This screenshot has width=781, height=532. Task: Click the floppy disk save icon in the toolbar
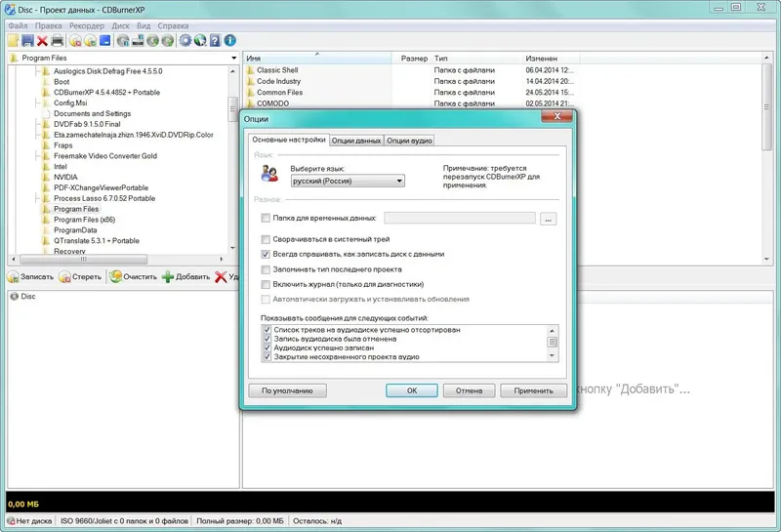tap(28, 41)
